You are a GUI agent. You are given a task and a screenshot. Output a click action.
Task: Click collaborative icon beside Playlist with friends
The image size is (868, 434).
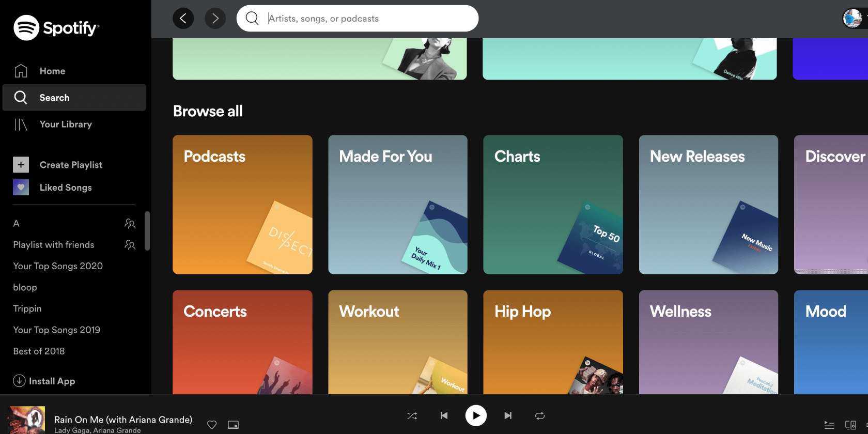click(x=130, y=245)
